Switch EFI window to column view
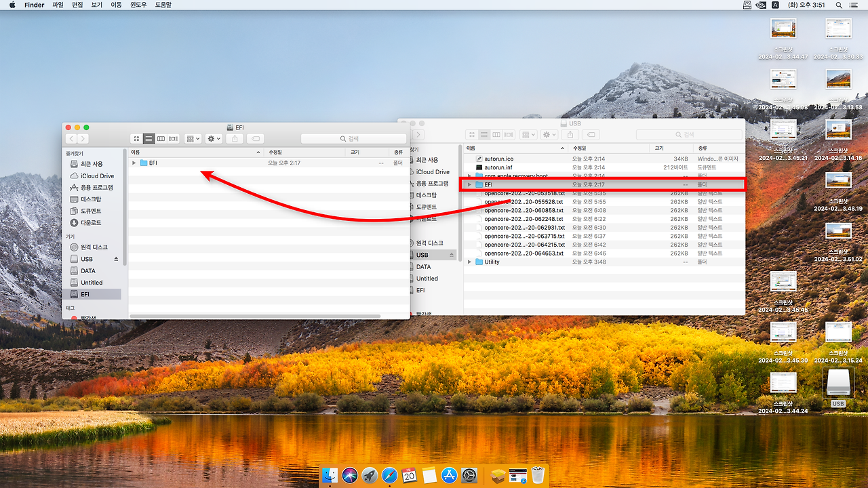This screenshot has width=868, height=488. (161, 138)
